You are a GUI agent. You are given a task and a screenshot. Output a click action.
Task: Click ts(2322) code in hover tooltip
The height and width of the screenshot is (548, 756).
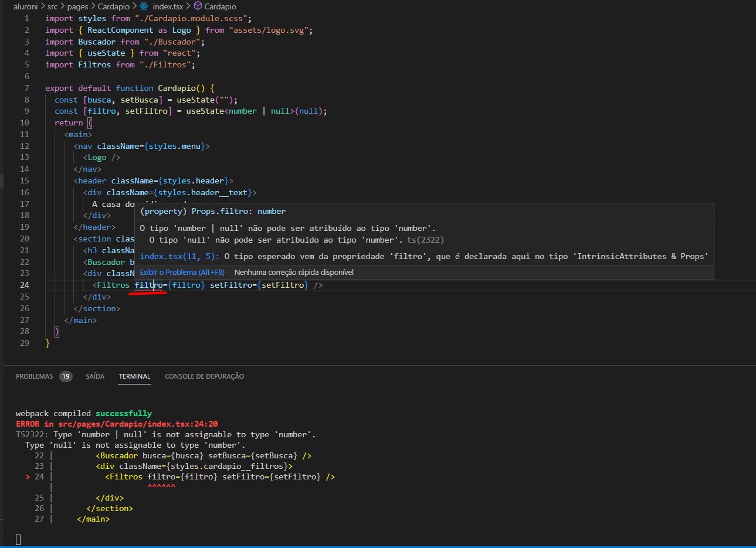(425, 240)
